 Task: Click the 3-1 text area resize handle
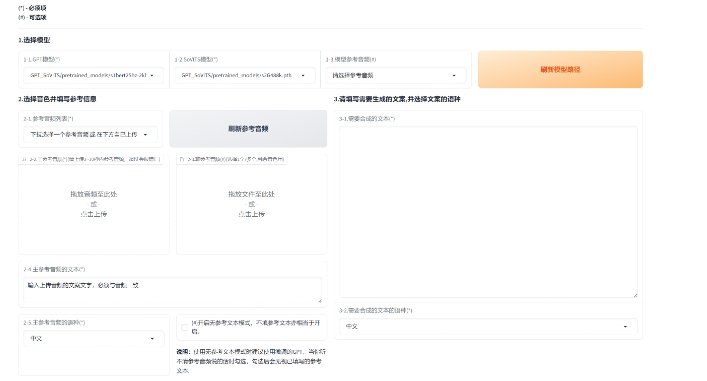(635, 295)
